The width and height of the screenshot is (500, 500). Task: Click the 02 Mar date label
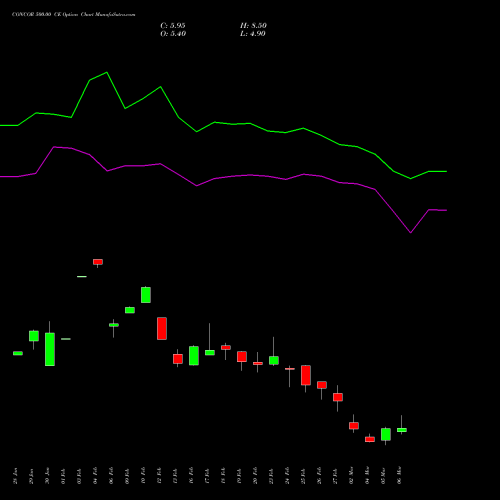click(x=351, y=476)
